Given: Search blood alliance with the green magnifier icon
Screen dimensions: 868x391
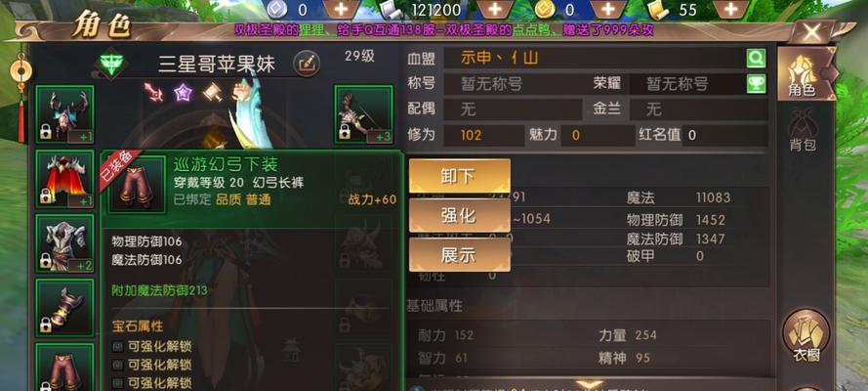Looking at the screenshot, I should 756,58.
